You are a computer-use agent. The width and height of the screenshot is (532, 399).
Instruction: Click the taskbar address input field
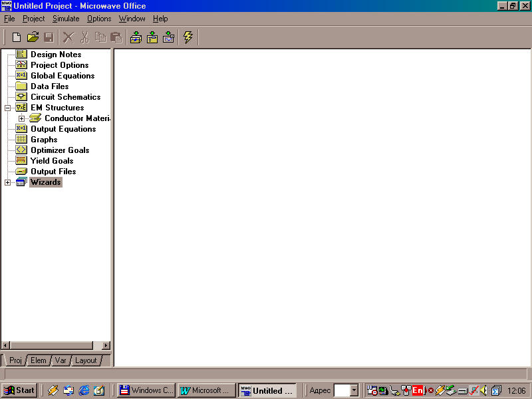(x=342, y=390)
